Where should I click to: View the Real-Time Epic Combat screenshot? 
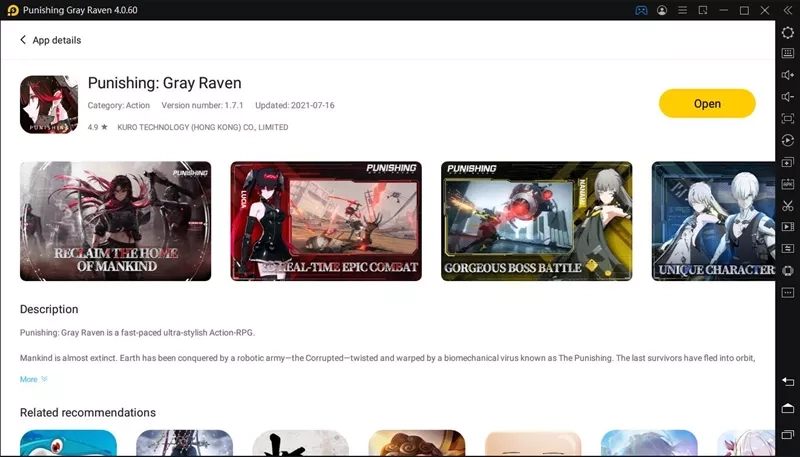pyautogui.click(x=326, y=220)
